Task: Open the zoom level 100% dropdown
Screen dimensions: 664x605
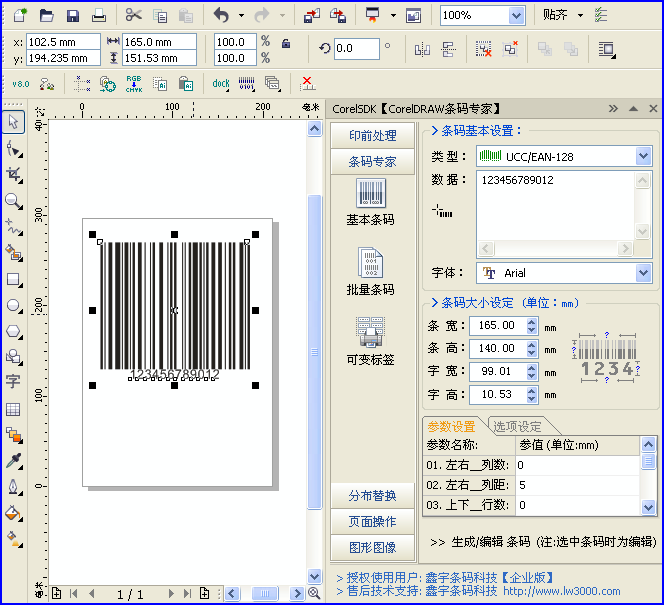Action: tap(516, 16)
